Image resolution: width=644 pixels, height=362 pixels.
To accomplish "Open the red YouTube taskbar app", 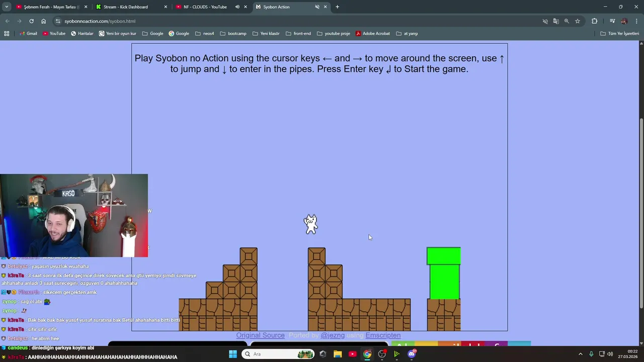I will coord(352,354).
